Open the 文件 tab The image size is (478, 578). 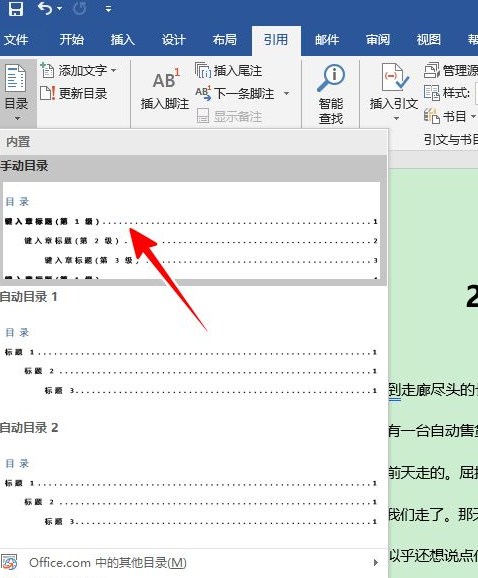(16, 39)
